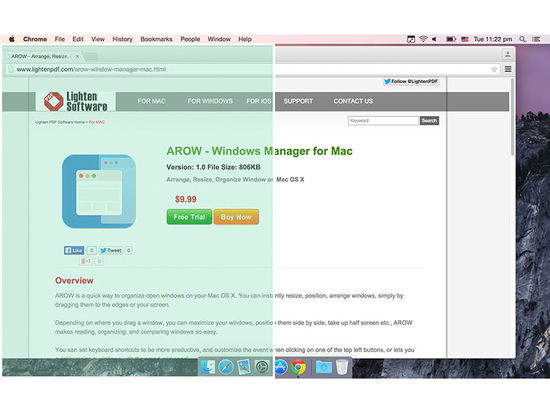This screenshot has width=550, height=413.
Task: Click the Free Trial button
Action: 189,217
